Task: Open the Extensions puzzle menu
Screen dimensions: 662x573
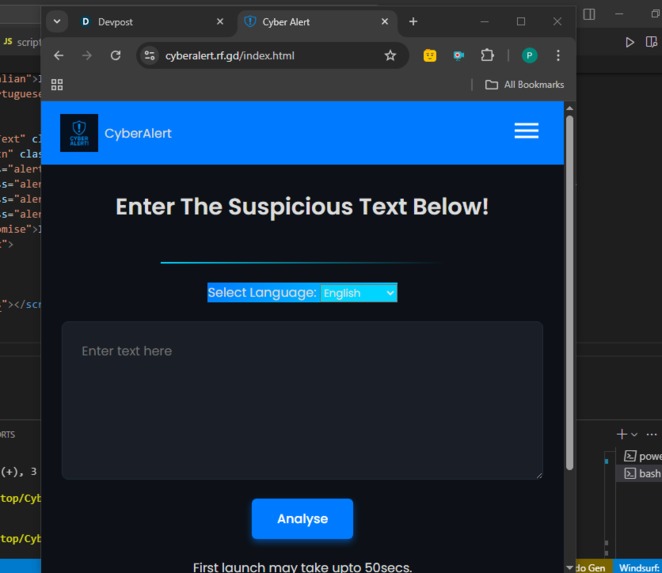Action: [487, 55]
